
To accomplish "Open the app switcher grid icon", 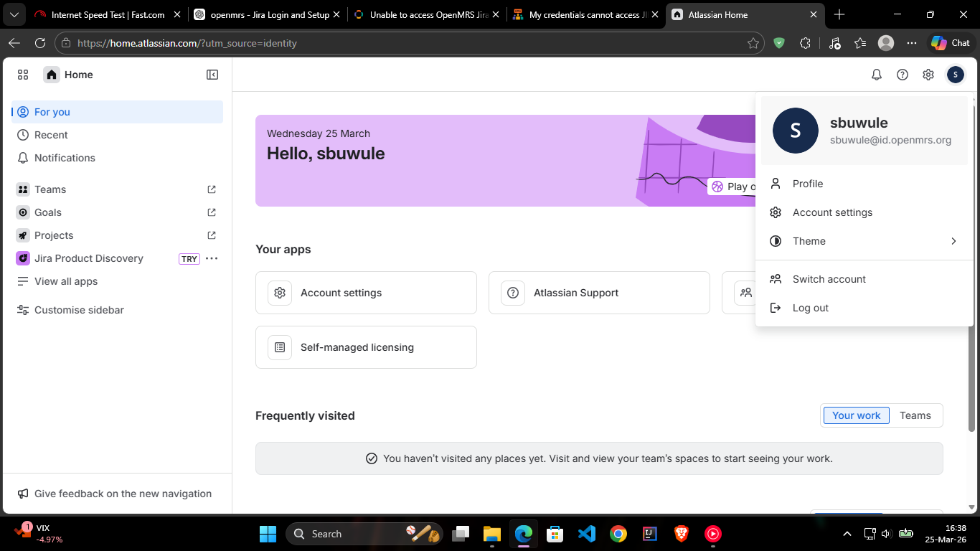I will [23, 75].
